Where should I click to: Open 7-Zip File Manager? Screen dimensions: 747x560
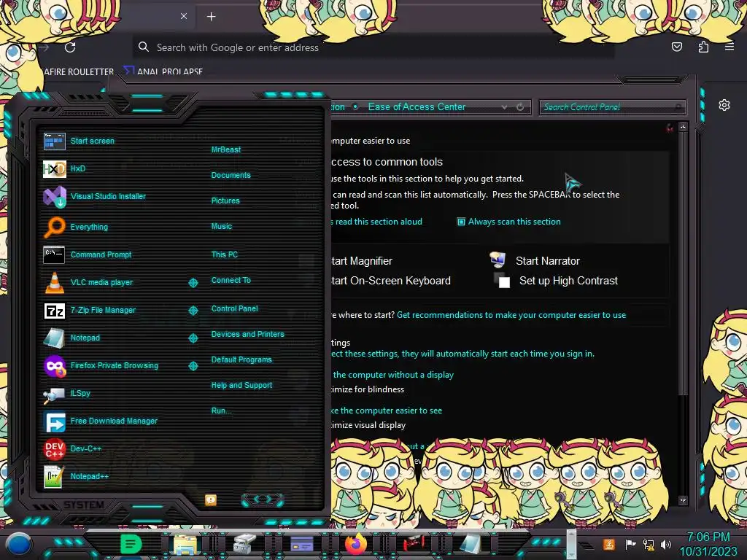point(54,311)
